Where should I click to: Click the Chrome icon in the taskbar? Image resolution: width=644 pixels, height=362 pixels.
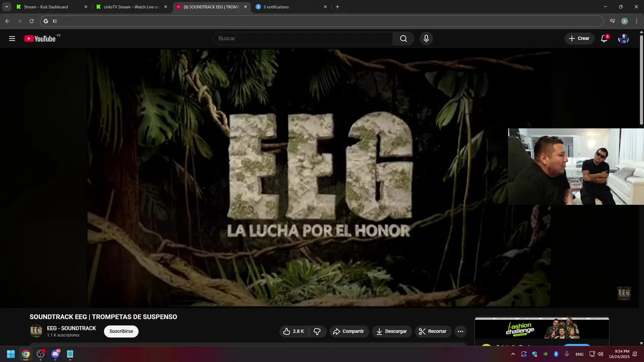(x=26, y=354)
